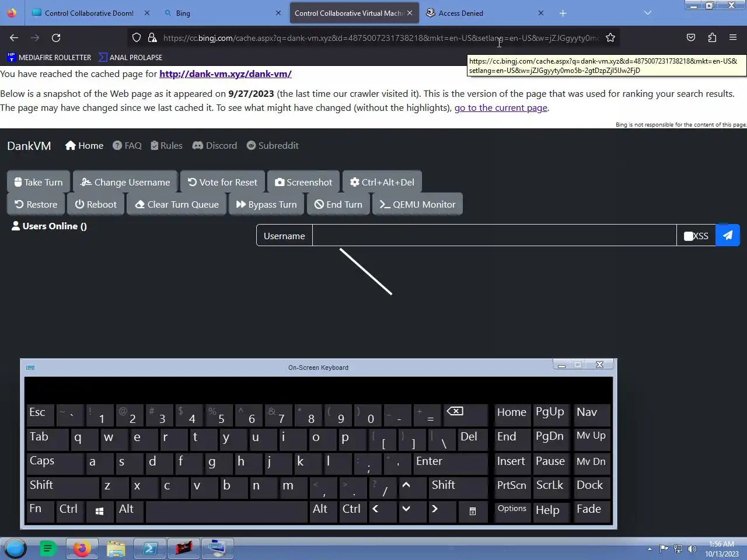Reload the current page
The width and height of the screenshot is (747, 560).
pyautogui.click(x=56, y=37)
